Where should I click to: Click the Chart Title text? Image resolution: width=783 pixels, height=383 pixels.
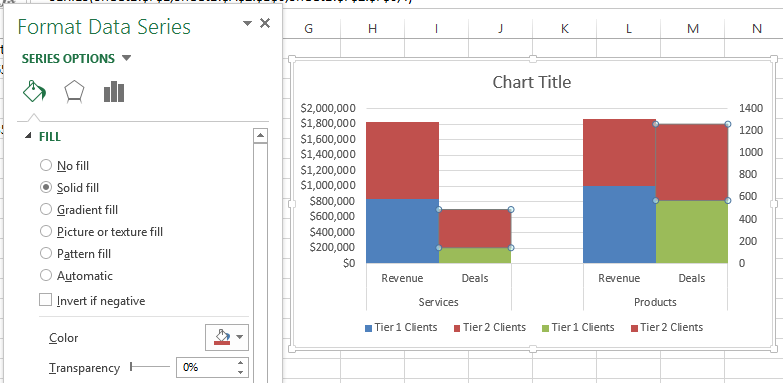point(532,82)
